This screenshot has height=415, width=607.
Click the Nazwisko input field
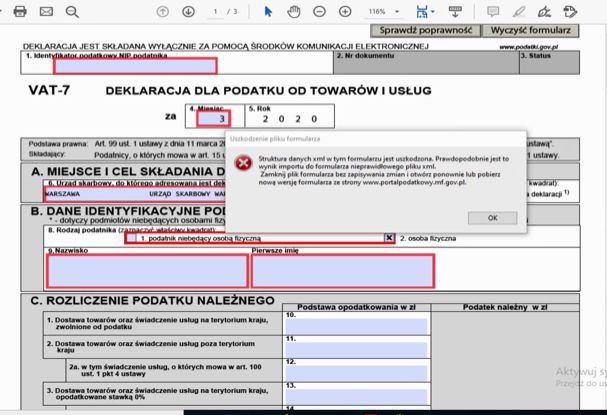pyautogui.click(x=146, y=271)
